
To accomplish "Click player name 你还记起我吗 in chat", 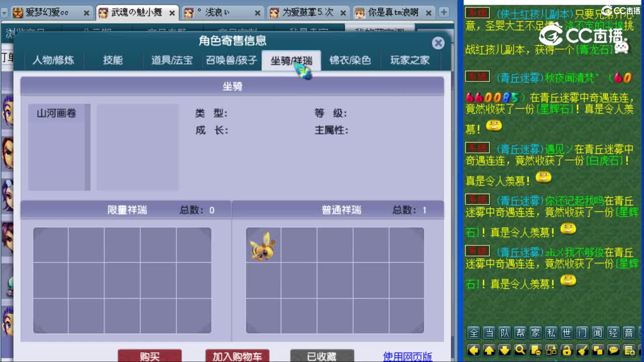I will tap(575, 200).
